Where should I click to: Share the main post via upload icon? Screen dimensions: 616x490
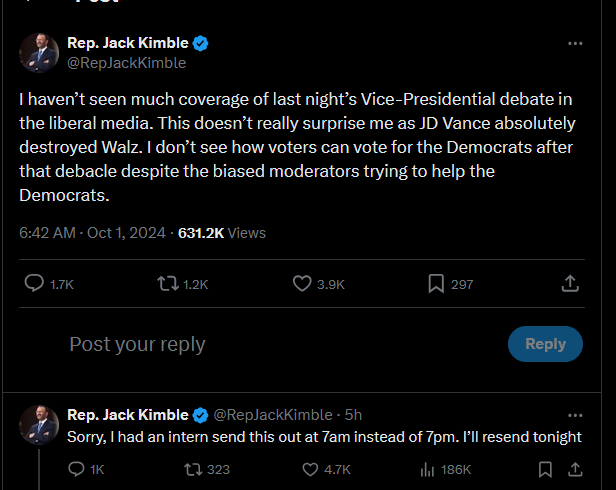click(x=570, y=283)
